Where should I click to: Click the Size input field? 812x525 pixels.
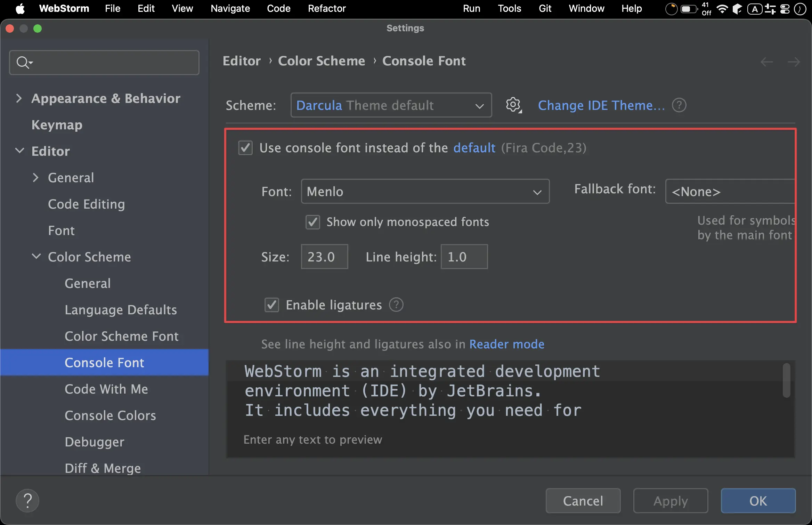click(x=324, y=257)
